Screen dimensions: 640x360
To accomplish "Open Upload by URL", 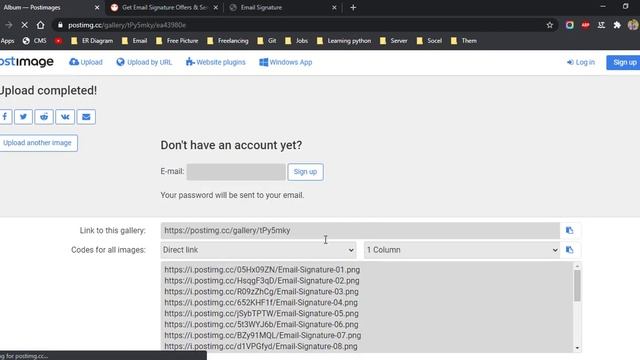I will [144, 62].
